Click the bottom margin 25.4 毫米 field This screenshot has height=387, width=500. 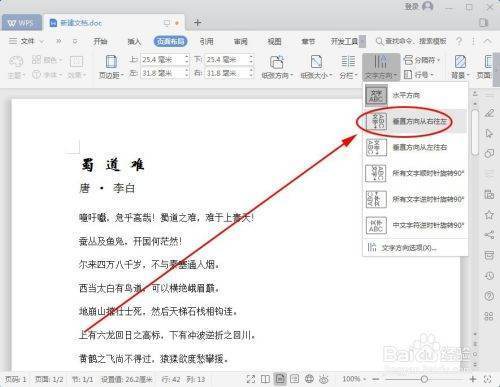point(226,60)
